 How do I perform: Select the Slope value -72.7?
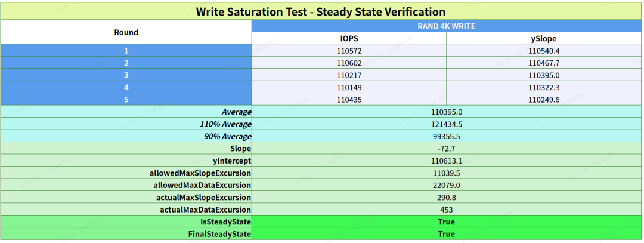446,149
